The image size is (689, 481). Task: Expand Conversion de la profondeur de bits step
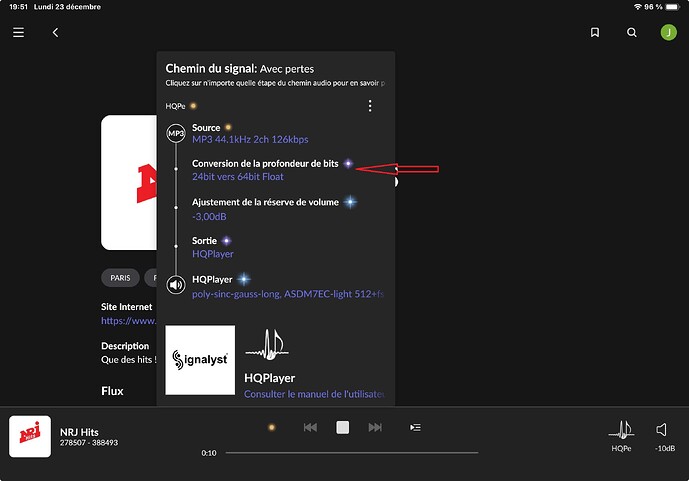click(265, 170)
